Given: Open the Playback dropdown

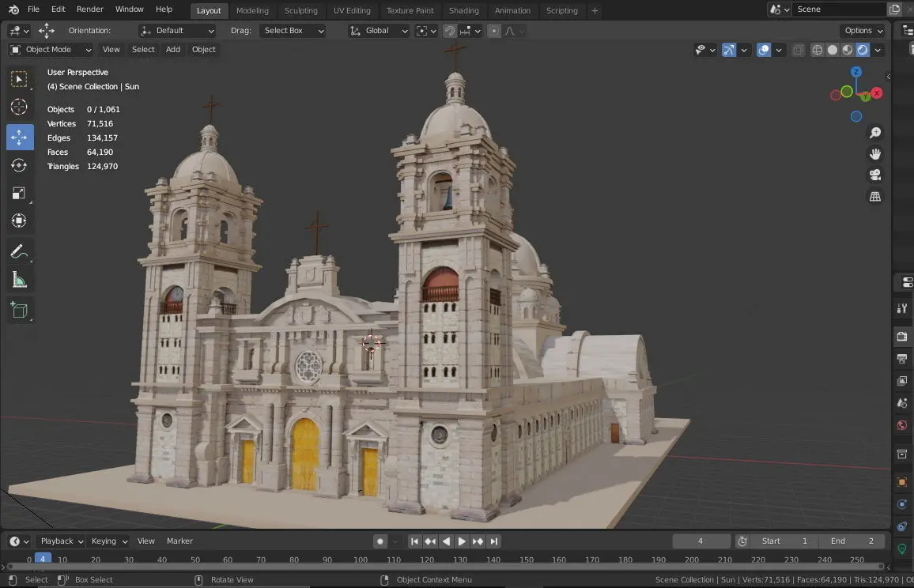Looking at the screenshot, I should (x=61, y=541).
